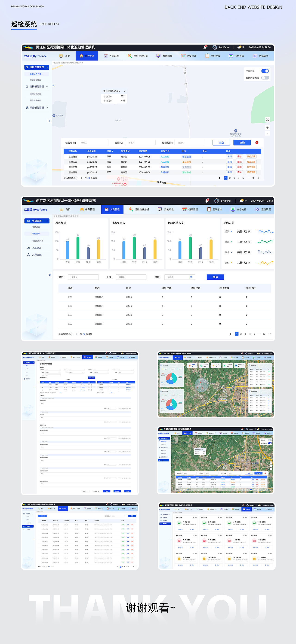Collapse the sidebar on the map task-list screen

[49, 121]
